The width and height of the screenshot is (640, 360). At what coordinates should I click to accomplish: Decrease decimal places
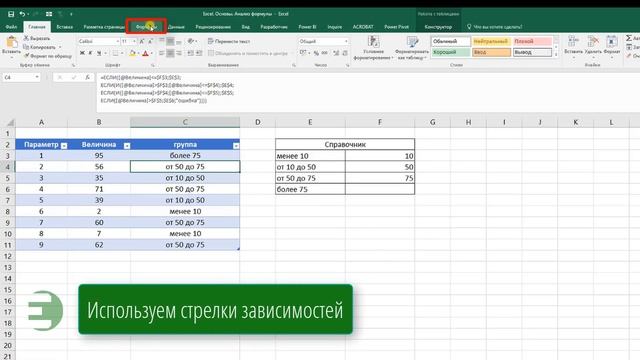coord(345,53)
